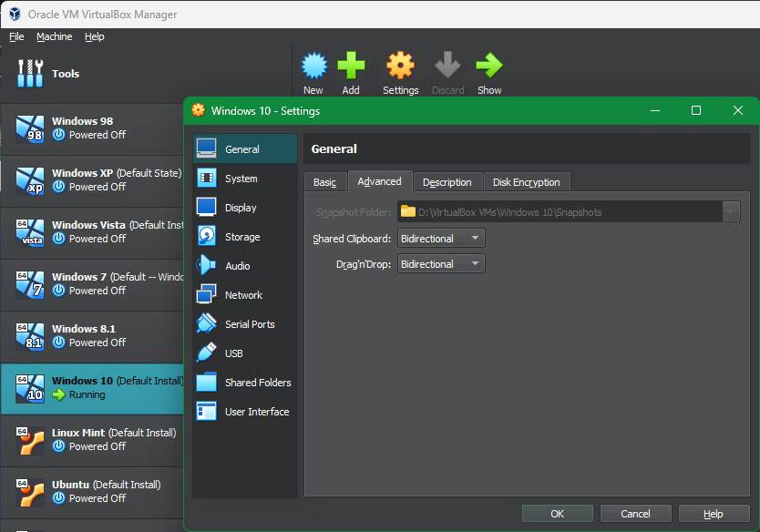Click the Windows 10 Running status text
This screenshot has height=532, width=760.
click(x=87, y=394)
